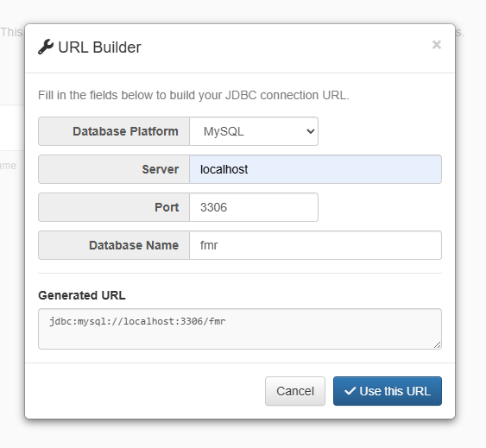Click the Database Name field
486x448 pixels.
pyautogui.click(x=316, y=245)
